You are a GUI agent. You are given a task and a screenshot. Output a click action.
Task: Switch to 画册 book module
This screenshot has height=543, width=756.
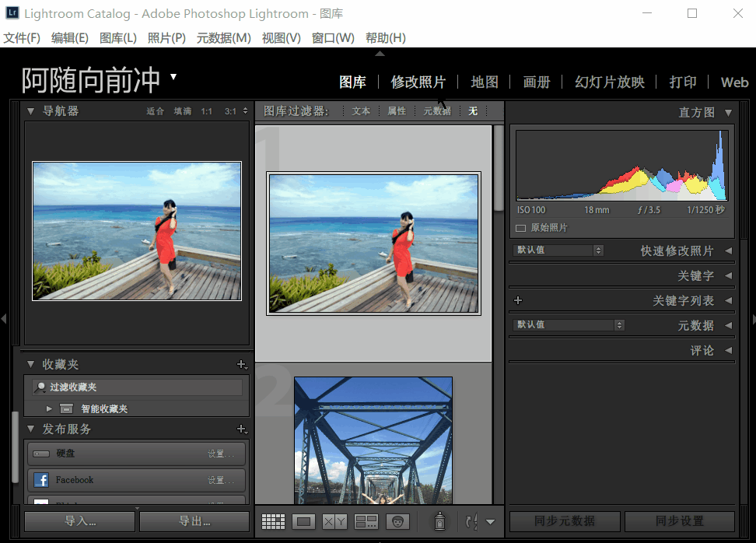(537, 82)
